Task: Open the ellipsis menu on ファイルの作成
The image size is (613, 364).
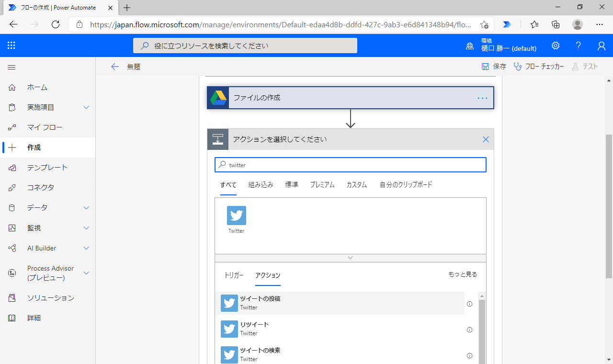Action: click(482, 98)
